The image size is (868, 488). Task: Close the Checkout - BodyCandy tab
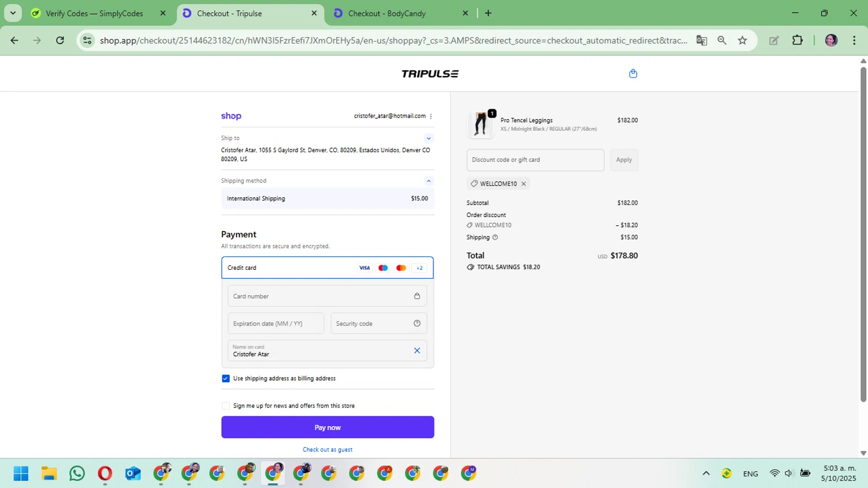click(465, 13)
